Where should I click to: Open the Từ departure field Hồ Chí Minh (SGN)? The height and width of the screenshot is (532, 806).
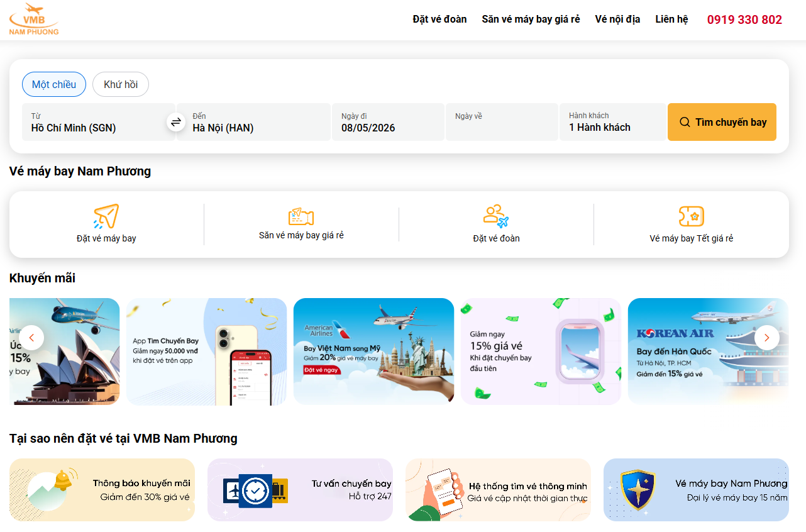pyautogui.click(x=98, y=122)
